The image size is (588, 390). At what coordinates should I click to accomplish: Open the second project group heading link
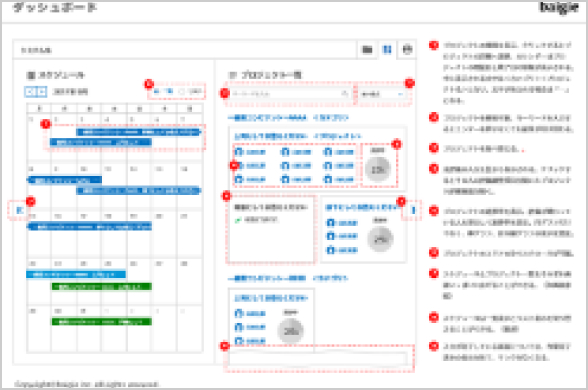tap(267, 278)
